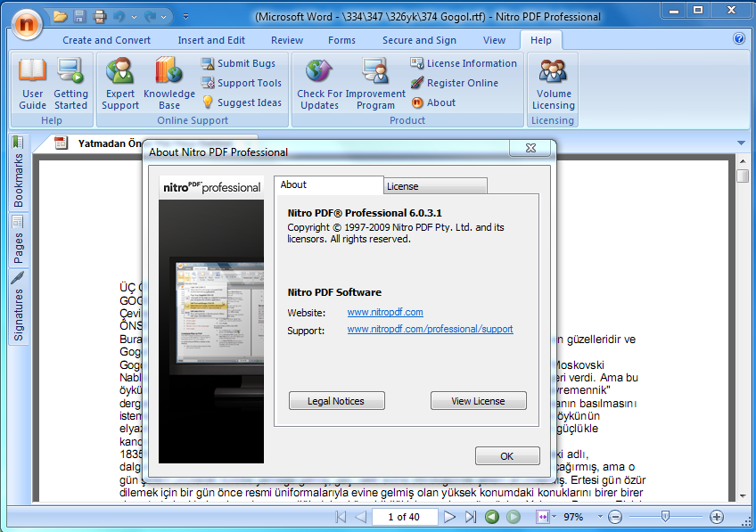Check For Updates
The height and width of the screenshot is (532, 756).
[317, 80]
